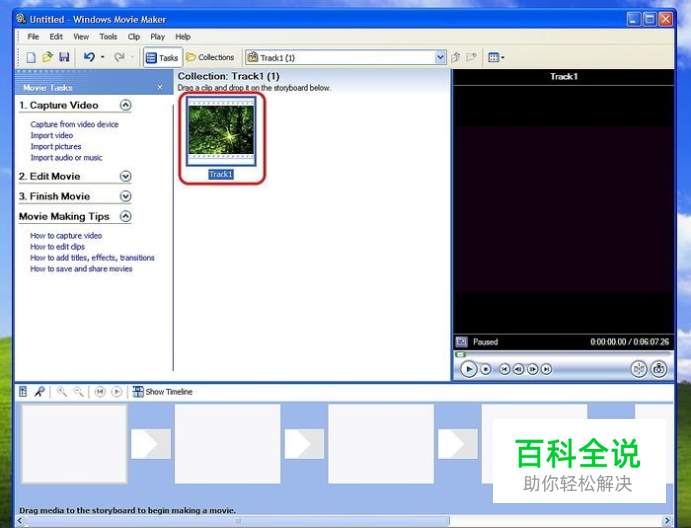691x528 pixels.
Task: Click the storyboard scrollbar right arrow
Action: coord(667,521)
